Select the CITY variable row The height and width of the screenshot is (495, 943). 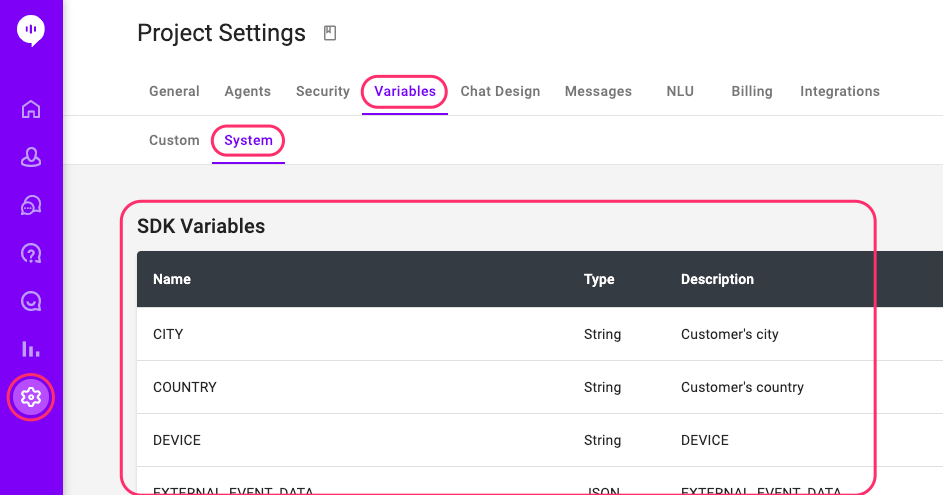pyautogui.click(x=500, y=334)
